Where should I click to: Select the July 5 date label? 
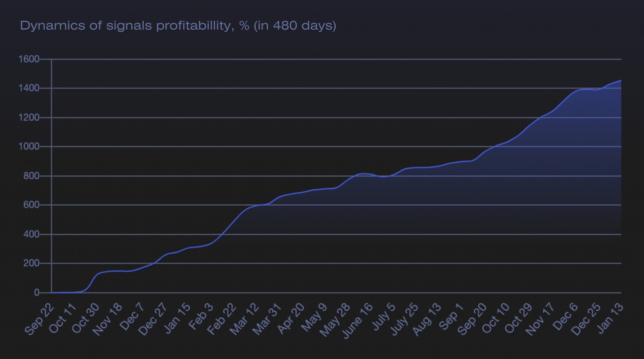(383, 317)
